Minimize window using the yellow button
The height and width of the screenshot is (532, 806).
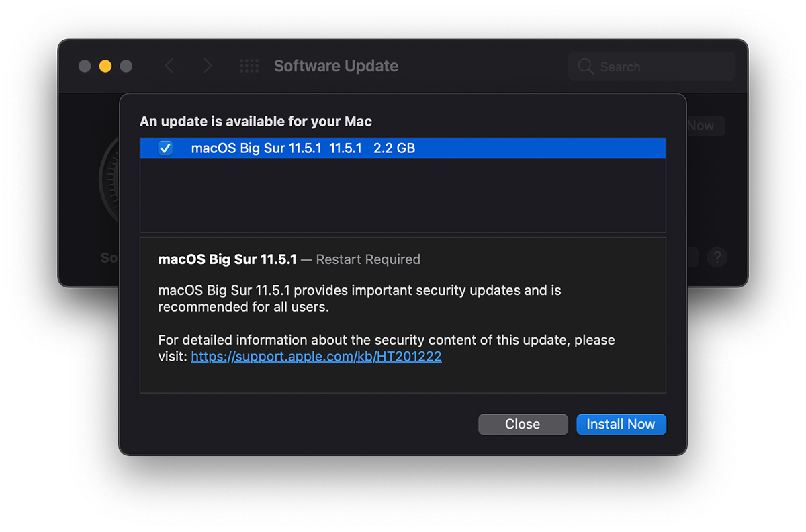pyautogui.click(x=105, y=66)
